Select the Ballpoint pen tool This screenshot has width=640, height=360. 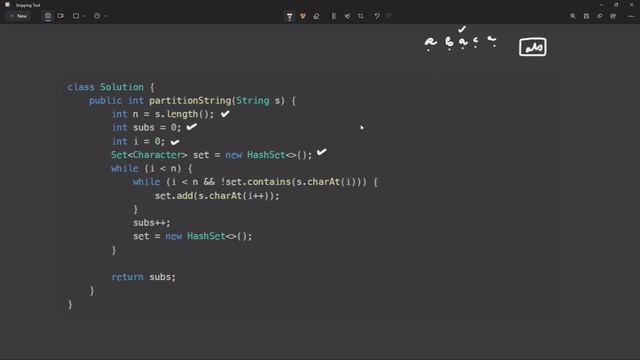point(289,16)
